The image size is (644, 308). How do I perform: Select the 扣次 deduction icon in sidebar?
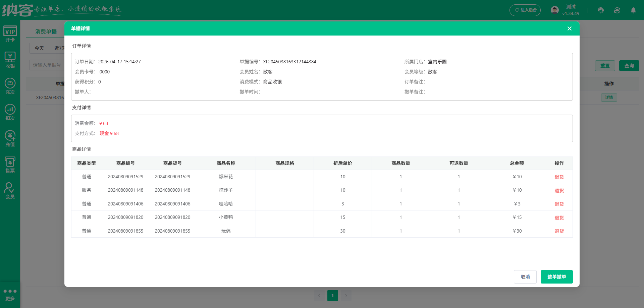[10, 112]
